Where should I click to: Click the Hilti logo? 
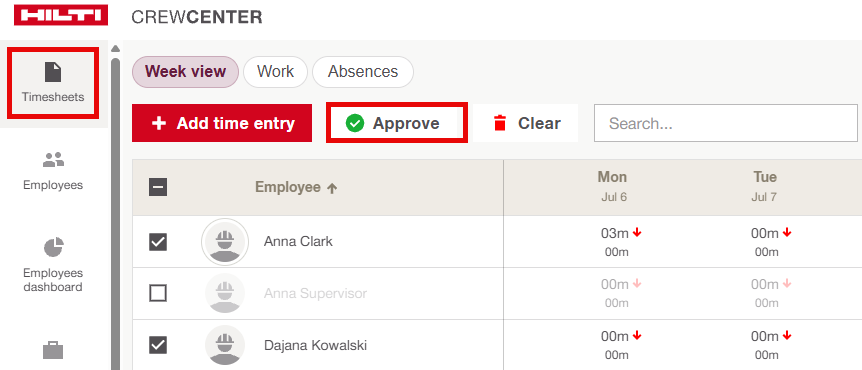pos(61,16)
